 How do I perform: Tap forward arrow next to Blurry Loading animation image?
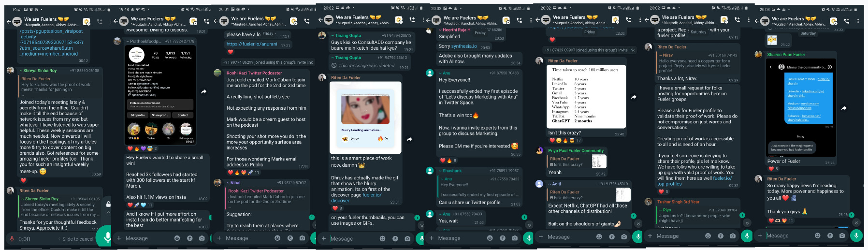(409, 139)
